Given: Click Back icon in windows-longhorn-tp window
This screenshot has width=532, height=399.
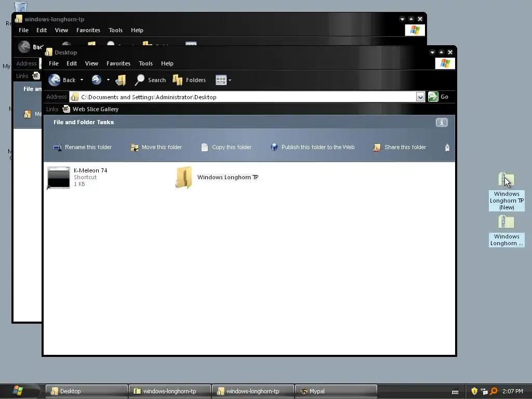Looking at the screenshot, I should 24,47.
